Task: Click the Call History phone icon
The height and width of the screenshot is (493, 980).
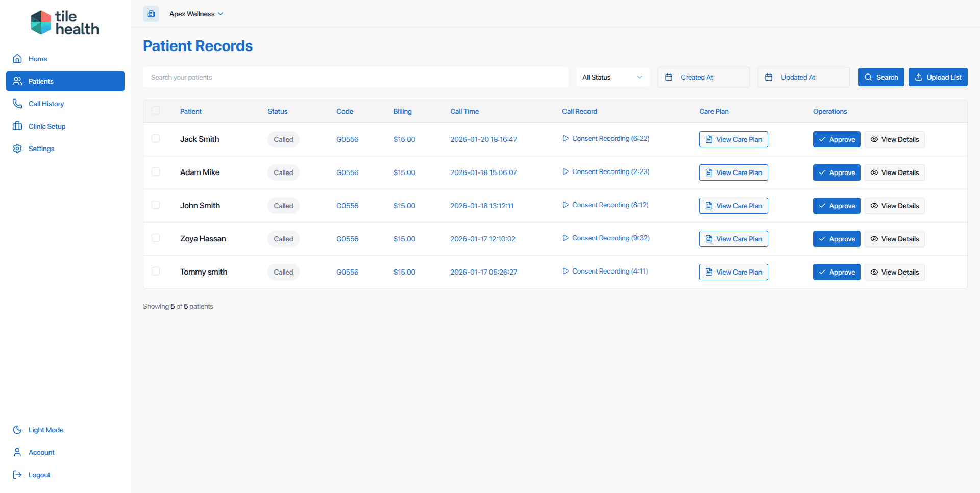Action: click(x=17, y=104)
